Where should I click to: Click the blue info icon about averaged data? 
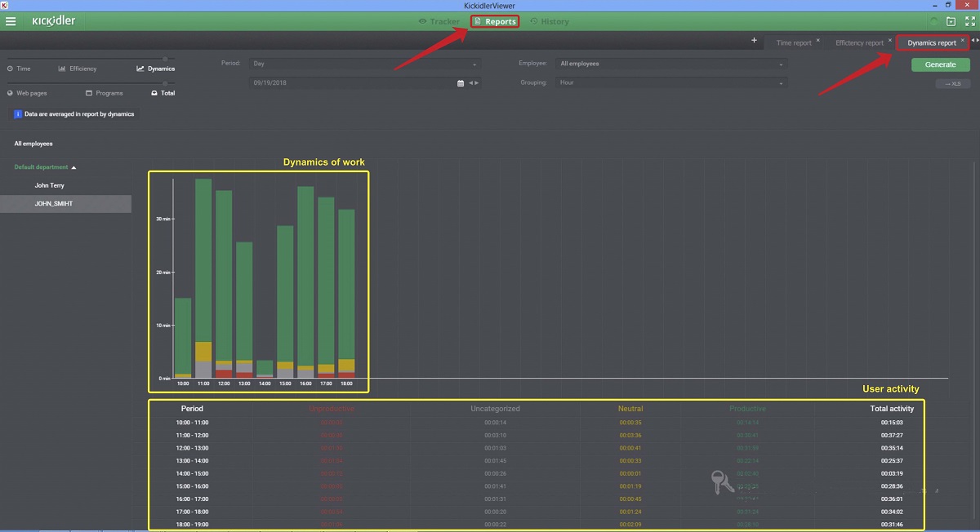pos(18,114)
